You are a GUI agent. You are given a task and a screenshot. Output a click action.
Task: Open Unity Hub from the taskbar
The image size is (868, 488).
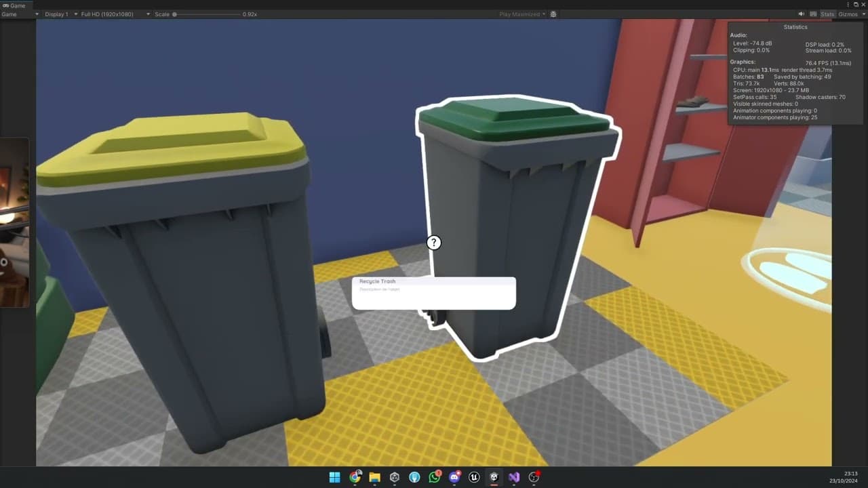[395, 477]
